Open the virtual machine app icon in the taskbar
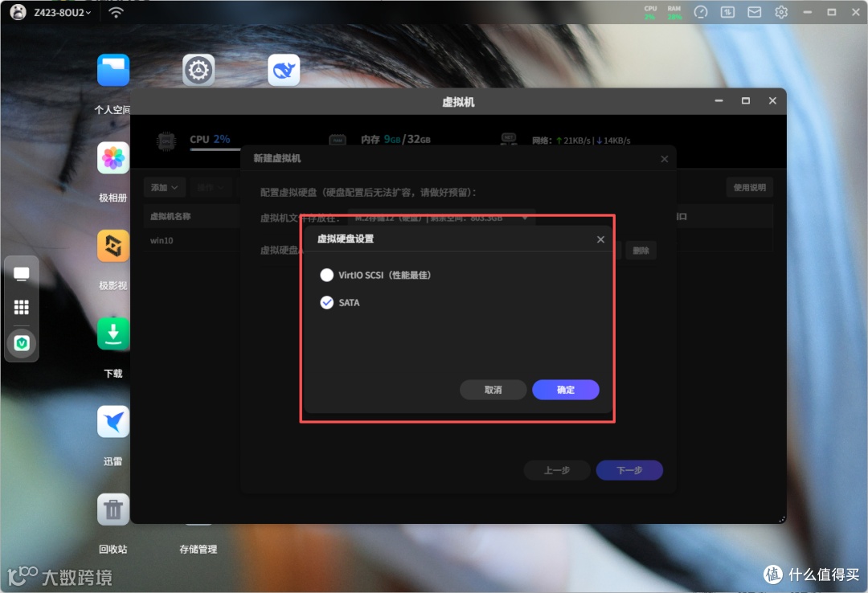This screenshot has height=593, width=868. tap(22, 342)
